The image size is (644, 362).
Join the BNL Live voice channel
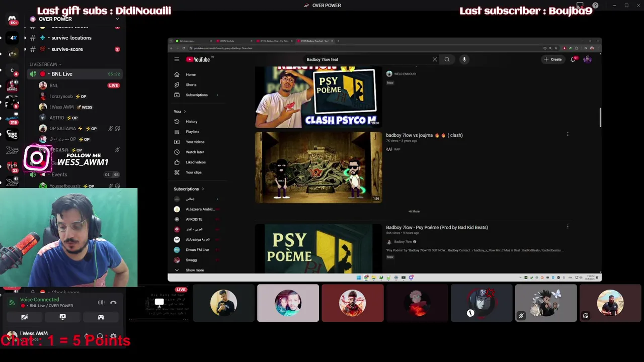[74, 74]
